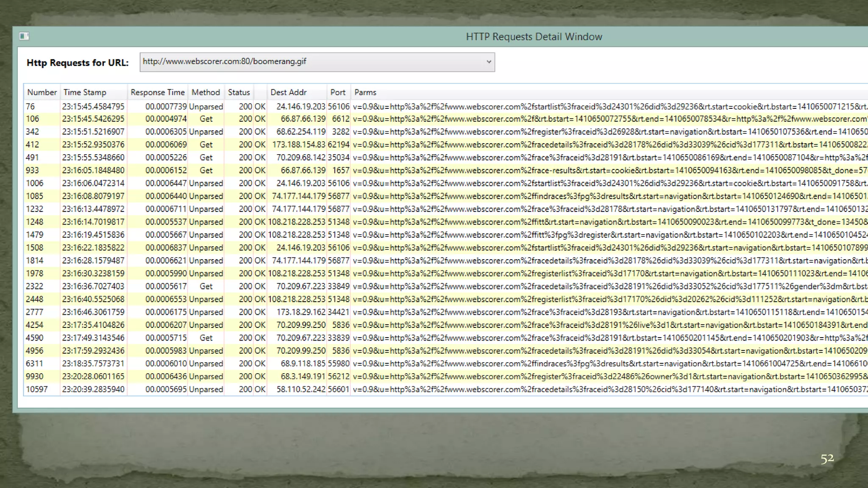Click the window icon in title bar
868x488 pixels.
(x=24, y=36)
